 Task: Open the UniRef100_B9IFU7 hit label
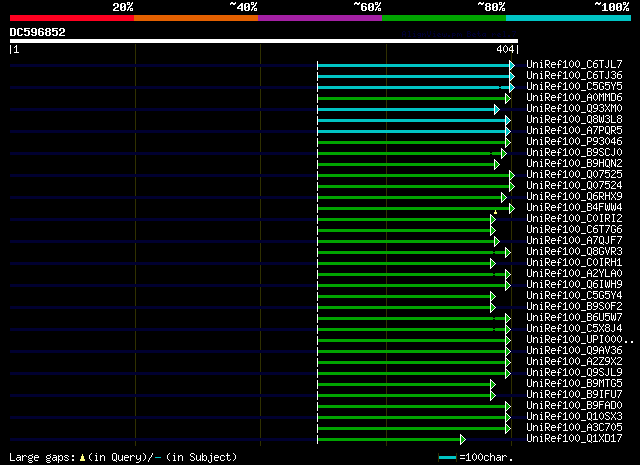click(574, 395)
